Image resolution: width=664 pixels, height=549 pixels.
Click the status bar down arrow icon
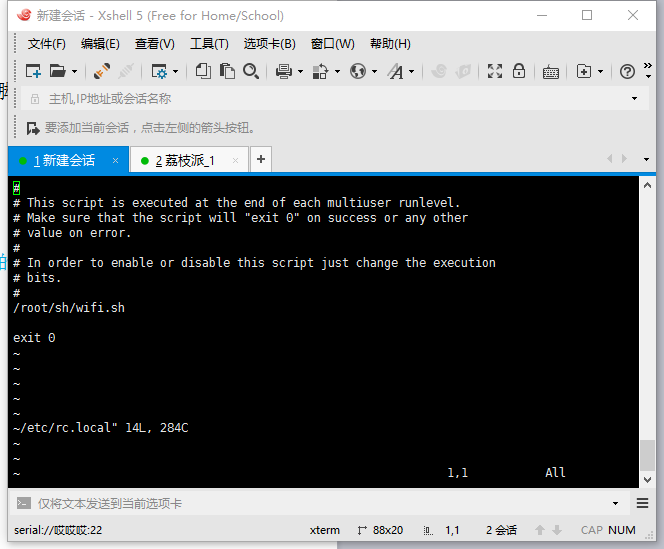pos(557,530)
